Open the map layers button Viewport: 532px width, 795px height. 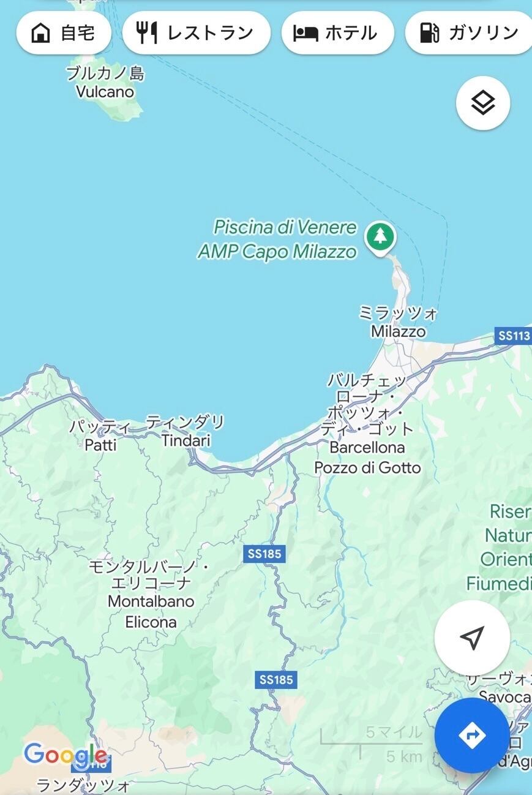coord(483,103)
